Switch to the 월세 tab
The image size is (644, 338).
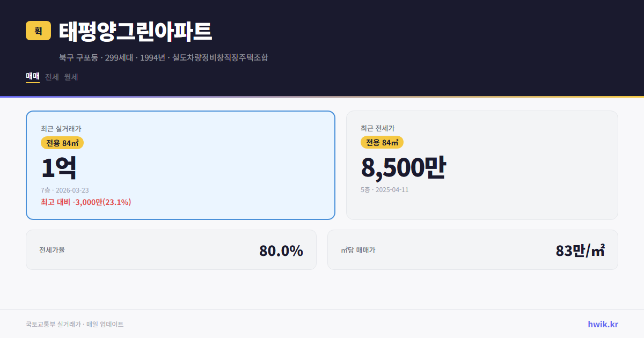click(71, 77)
